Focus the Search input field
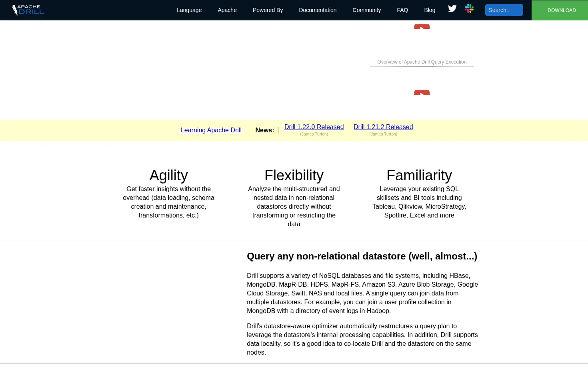The width and height of the screenshot is (588, 369). pos(504,10)
